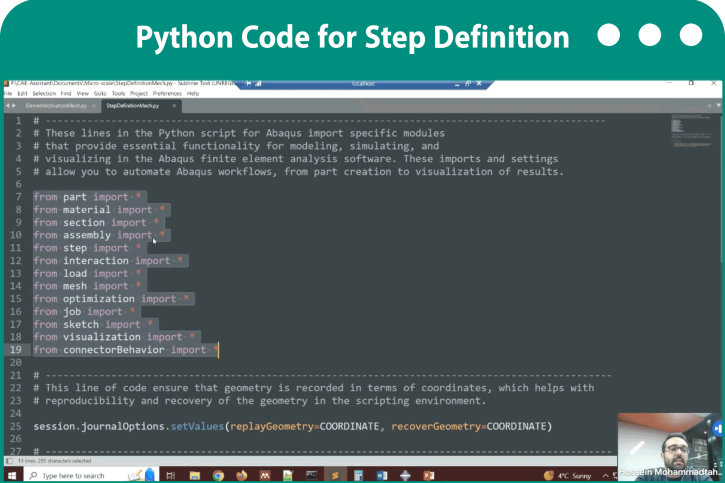
Task: Click the word 'assembly' on line 10
Action: (x=86, y=235)
